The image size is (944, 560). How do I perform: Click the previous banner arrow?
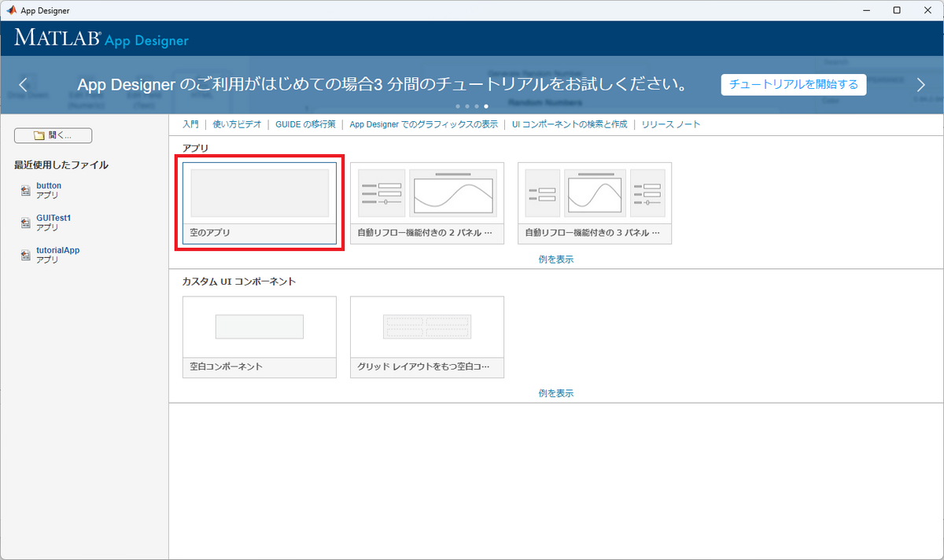coord(24,85)
